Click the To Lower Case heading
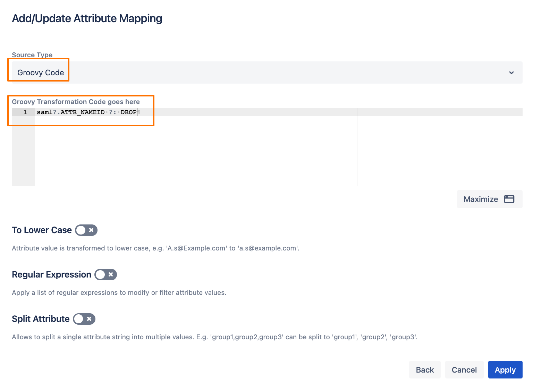 (x=42, y=230)
